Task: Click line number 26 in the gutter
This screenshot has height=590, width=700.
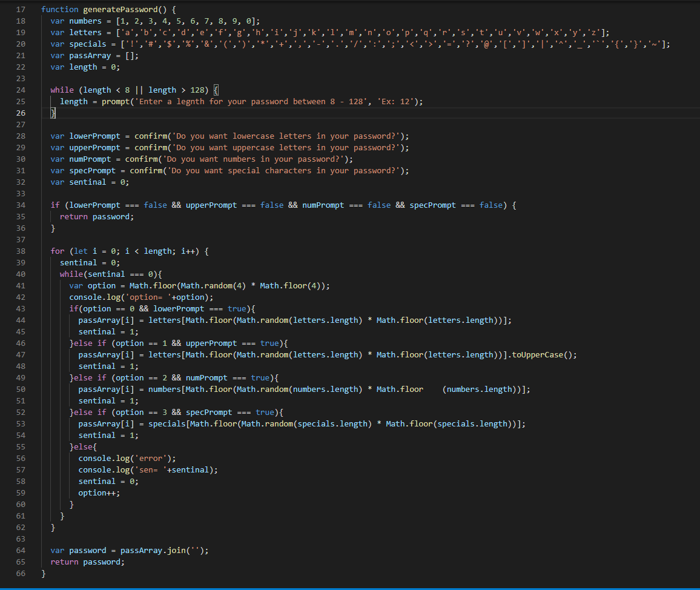Action: click(21, 113)
